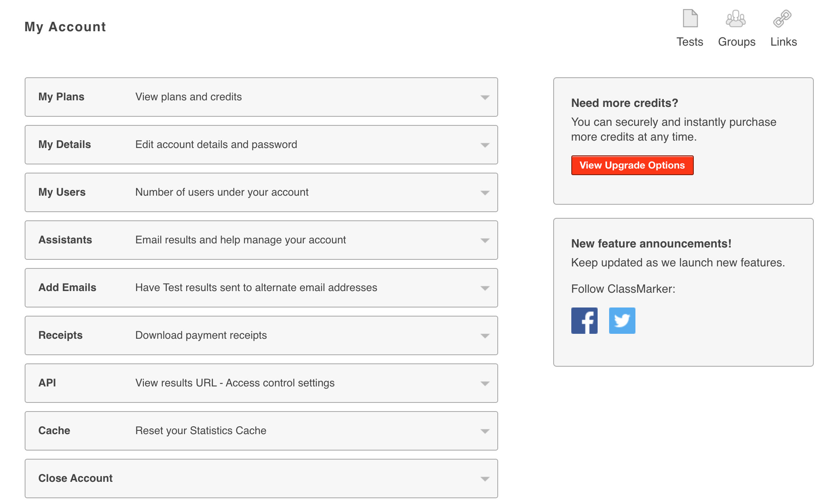836x504 pixels.
Task: Expand the Receipts section arrow
Action: 485,336
